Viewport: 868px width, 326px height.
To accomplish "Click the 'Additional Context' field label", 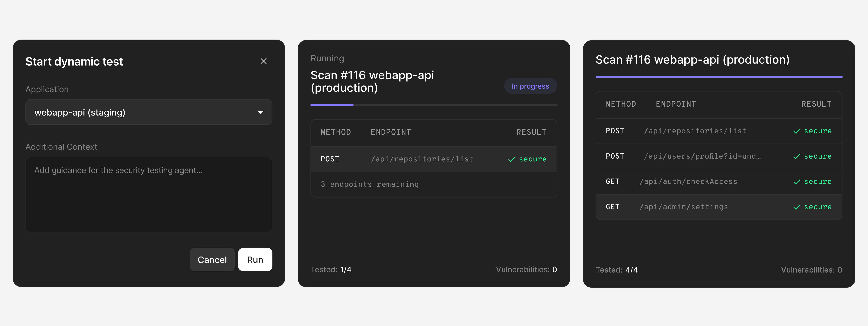I will [x=61, y=147].
